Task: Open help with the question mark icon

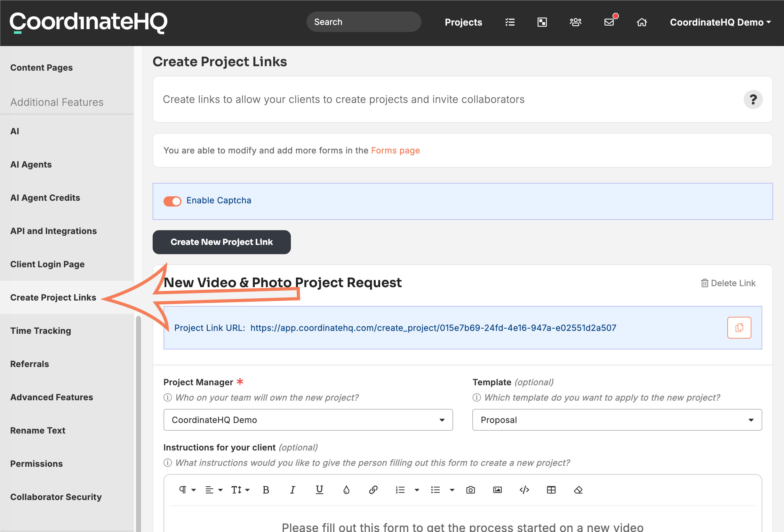Action: 753,99
